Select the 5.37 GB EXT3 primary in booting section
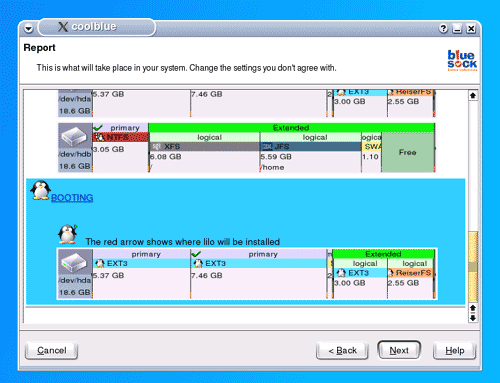Viewport: 500px width, 383px height. click(x=142, y=273)
